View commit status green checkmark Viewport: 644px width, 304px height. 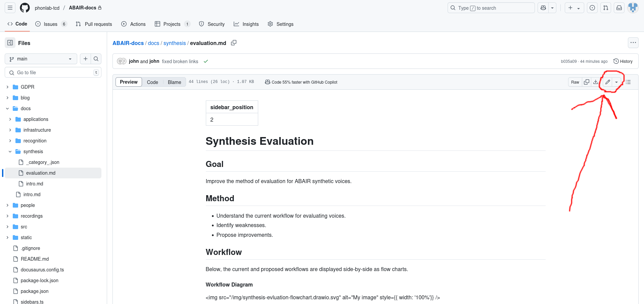coord(206,61)
